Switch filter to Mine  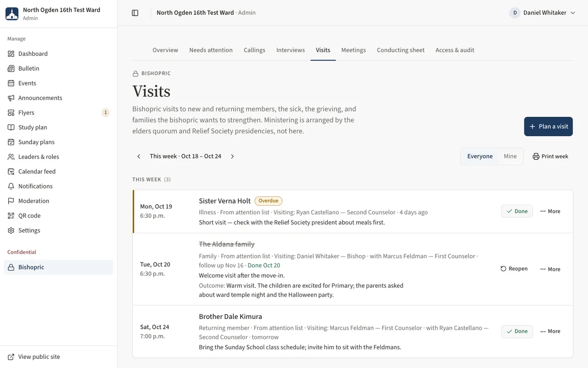click(510, 156)
